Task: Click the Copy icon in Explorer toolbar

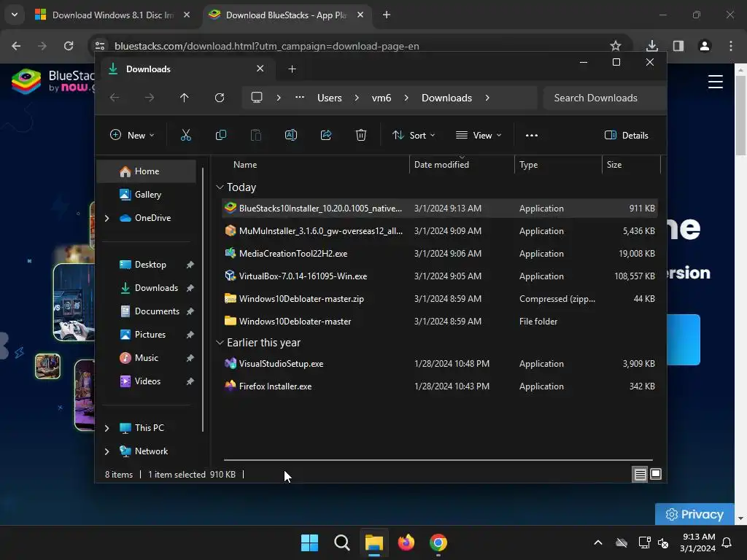Action: pyautogui.click(x=220, y=135)
